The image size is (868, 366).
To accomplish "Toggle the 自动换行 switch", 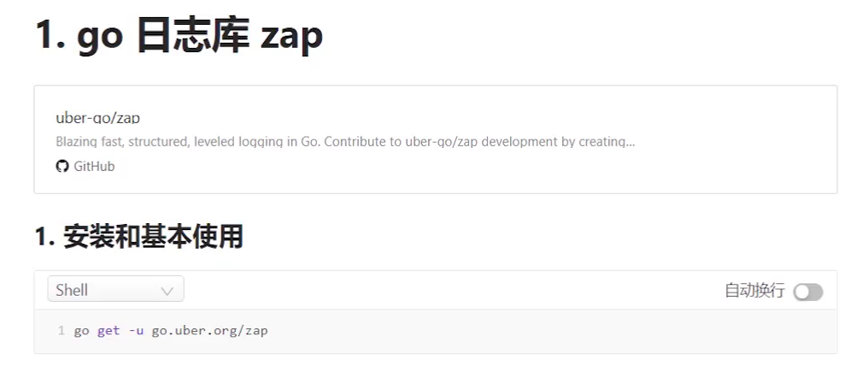I will [x=807, y=292].
